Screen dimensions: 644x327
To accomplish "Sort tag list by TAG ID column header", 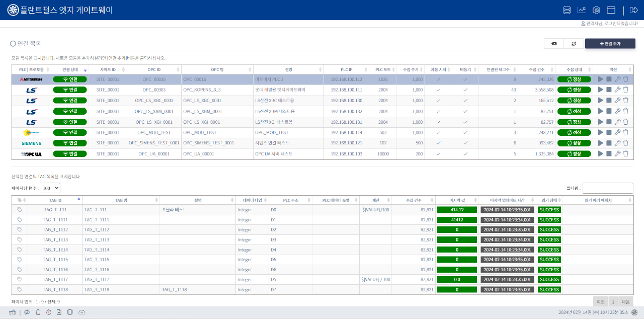I will (x=55, y=200).
